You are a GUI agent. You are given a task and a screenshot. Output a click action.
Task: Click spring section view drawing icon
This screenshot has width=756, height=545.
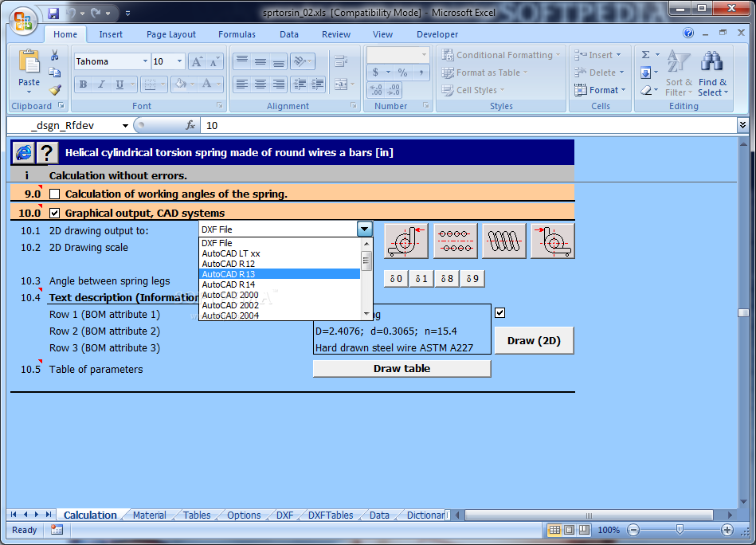click(455, 241)
